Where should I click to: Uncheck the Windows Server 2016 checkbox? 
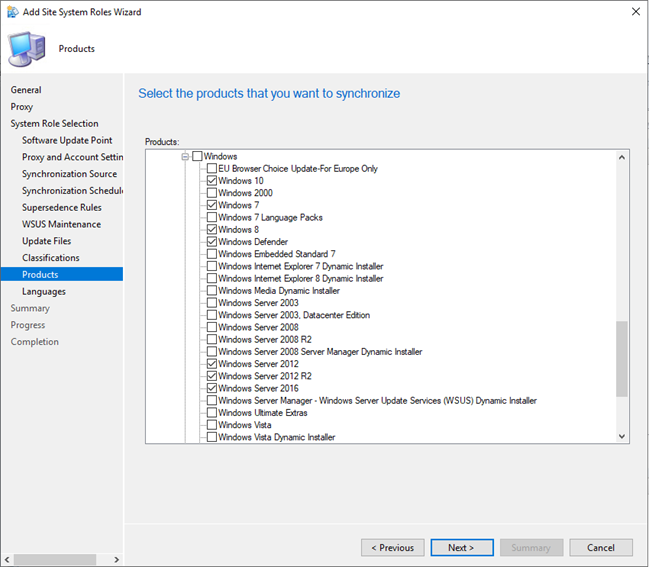212,388
